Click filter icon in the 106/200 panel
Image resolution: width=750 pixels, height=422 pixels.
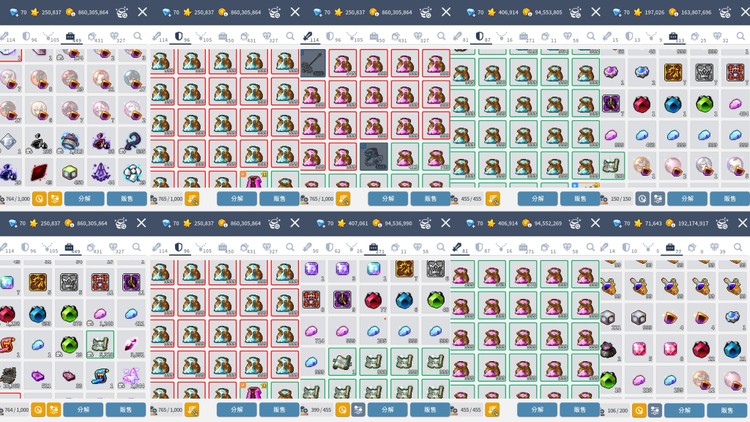coord(655,410)
